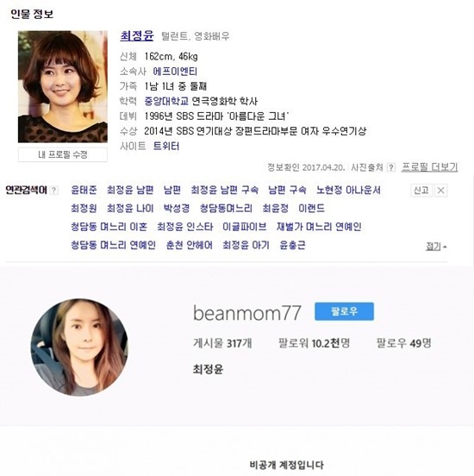The height and width of the screenshot is (476, 474).
Task: Collapse related searches with 접기 arrow
Action: click(436, 247)
